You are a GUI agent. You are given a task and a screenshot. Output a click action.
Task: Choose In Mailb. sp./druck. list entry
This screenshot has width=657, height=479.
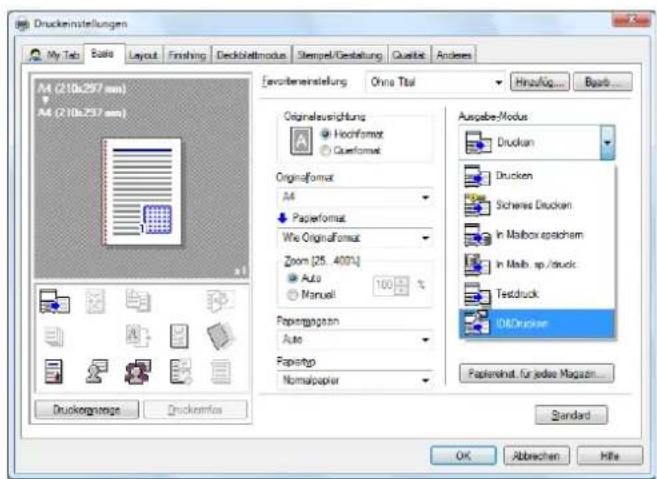tap(537, 264)
